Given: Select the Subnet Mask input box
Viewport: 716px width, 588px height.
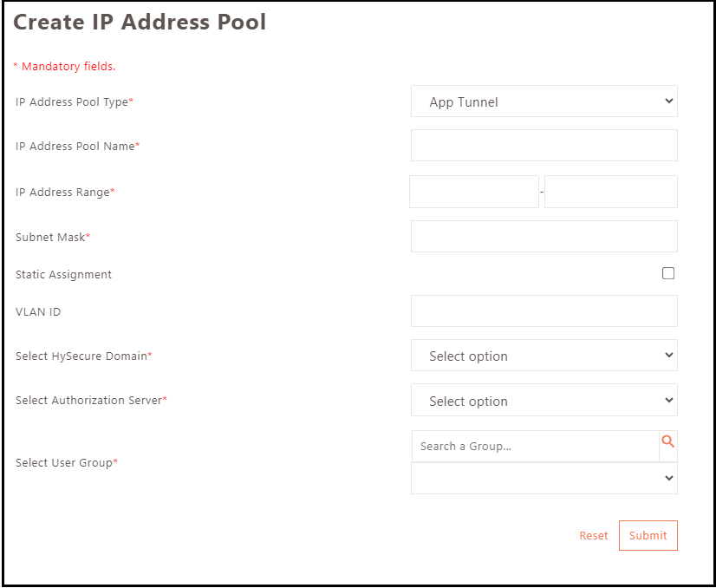Looking at the screenshot, I should point(544,236).
